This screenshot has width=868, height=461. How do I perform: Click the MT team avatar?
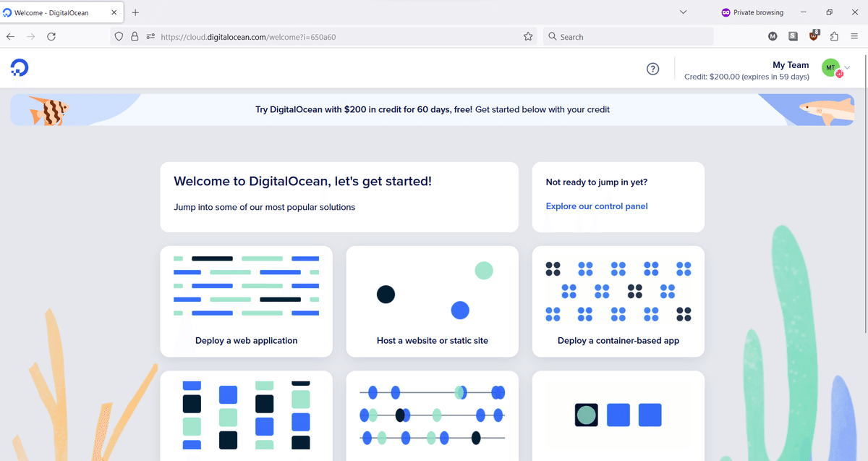coord(831,68)
